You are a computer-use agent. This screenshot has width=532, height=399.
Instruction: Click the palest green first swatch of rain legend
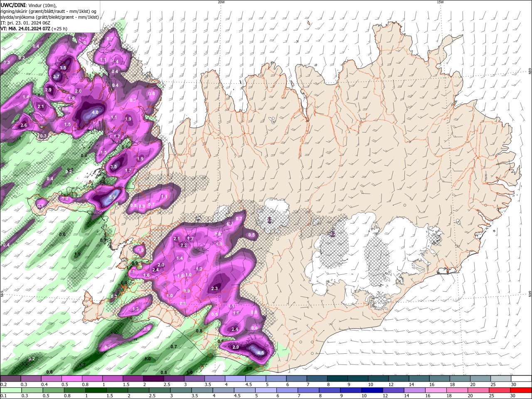10,390
